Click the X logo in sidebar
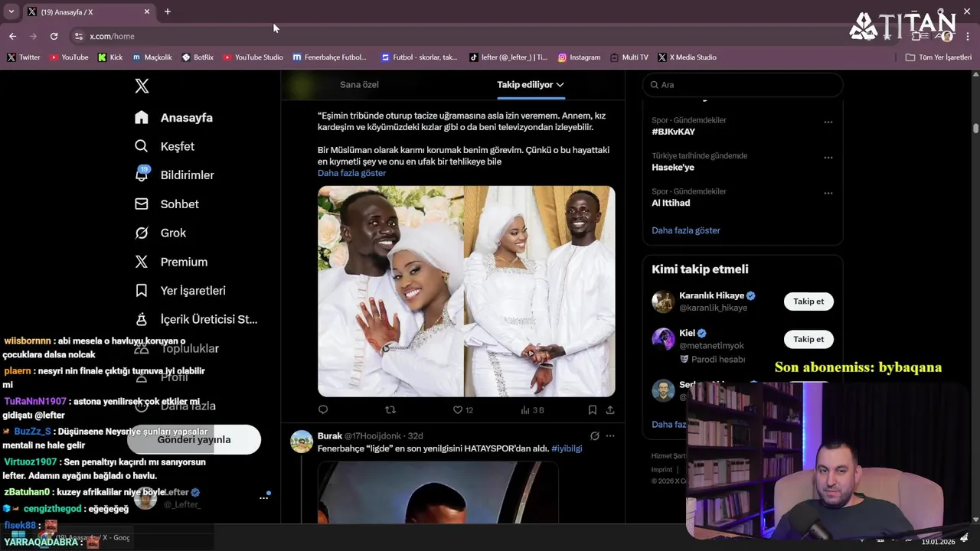 click(142, 86)
